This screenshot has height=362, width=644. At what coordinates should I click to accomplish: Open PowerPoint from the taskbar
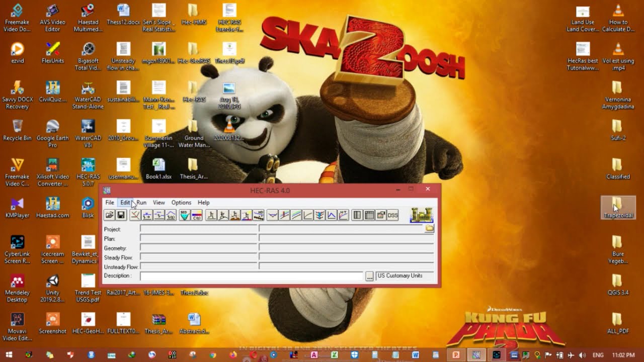click(x=456, y=354)
